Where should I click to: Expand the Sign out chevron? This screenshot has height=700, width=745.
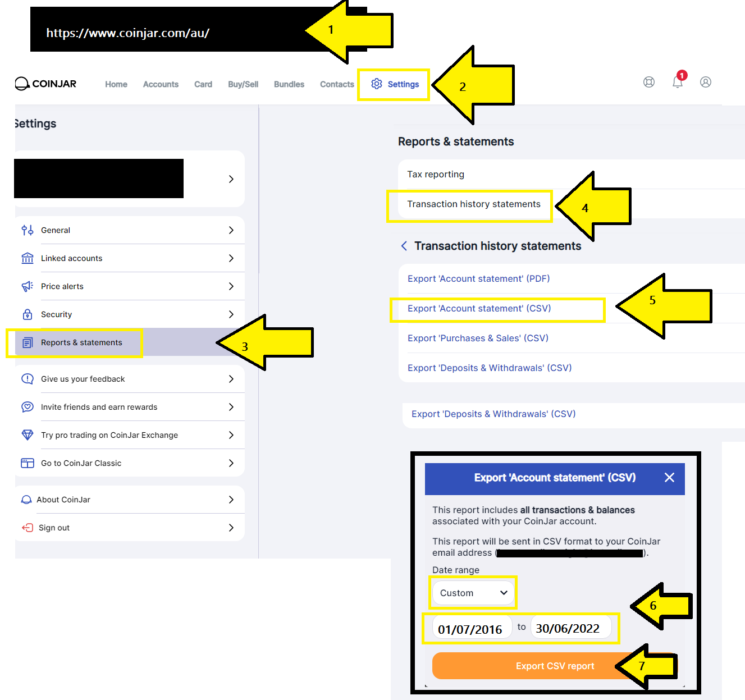(231, 528)
